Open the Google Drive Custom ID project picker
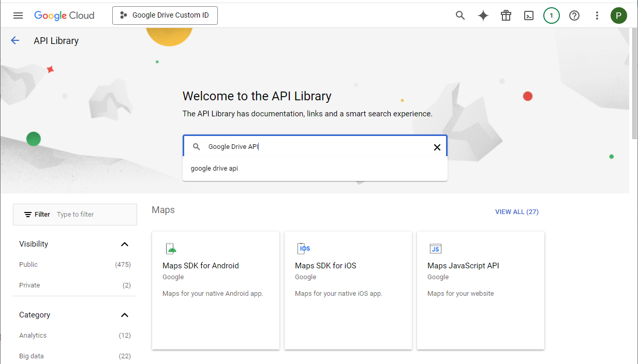 coord(165,16)
